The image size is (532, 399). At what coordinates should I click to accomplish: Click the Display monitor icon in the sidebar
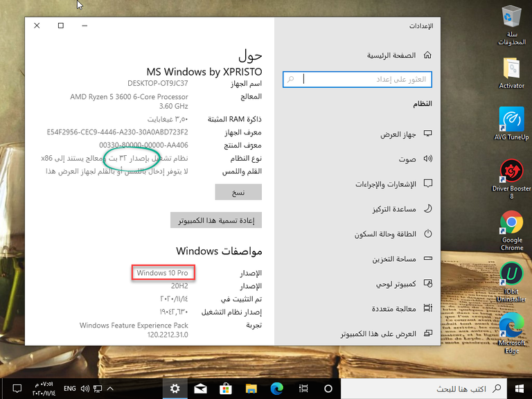click(x=428, y=133)
